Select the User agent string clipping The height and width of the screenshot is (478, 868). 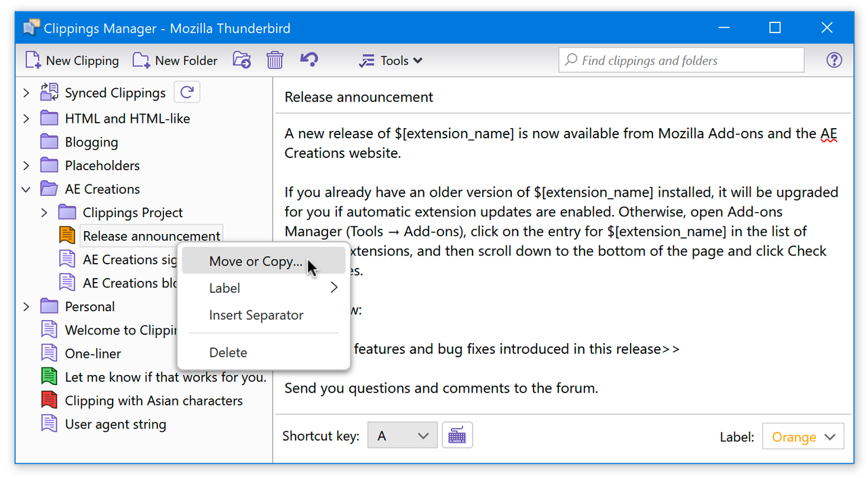click(115, 424)
